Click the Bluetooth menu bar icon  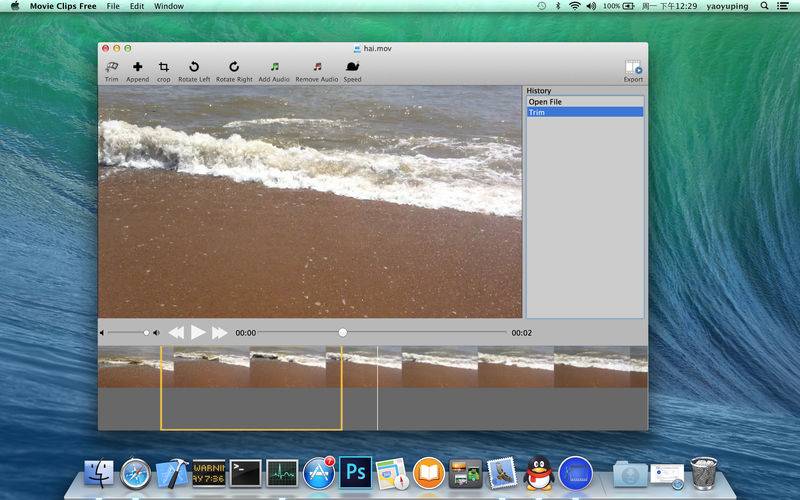[558, 6]
